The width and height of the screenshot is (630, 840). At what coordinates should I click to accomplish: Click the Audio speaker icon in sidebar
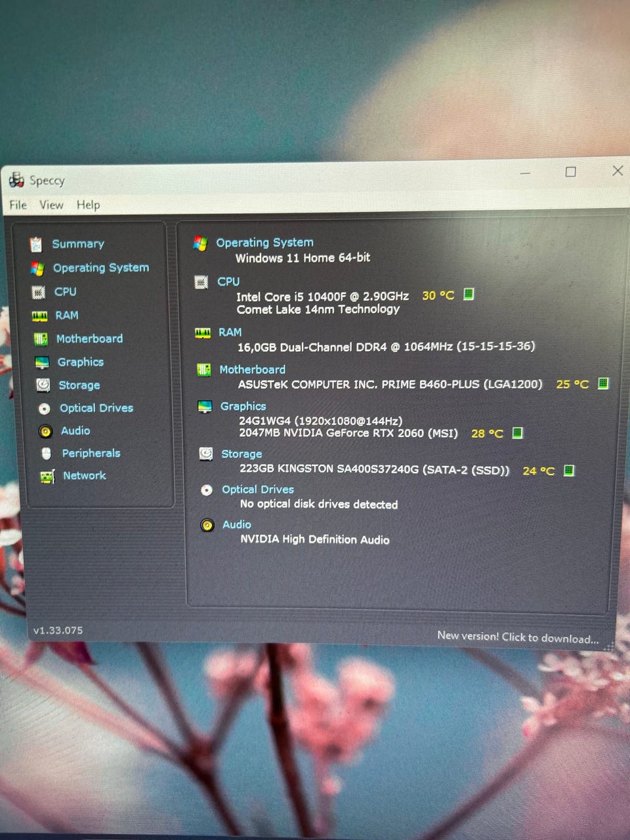click(45, 431)
